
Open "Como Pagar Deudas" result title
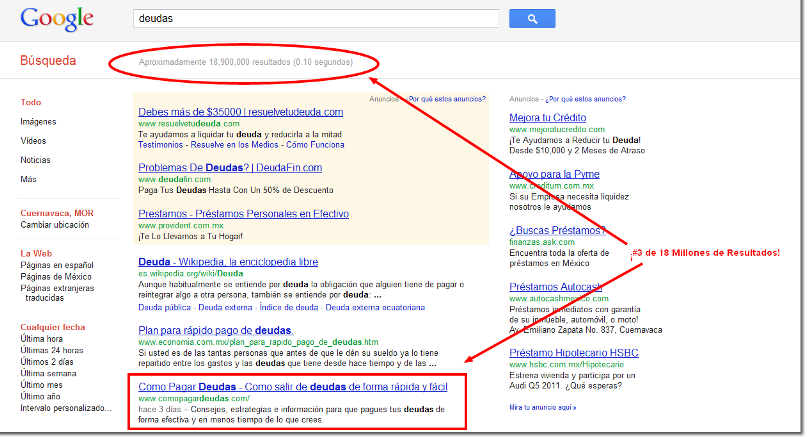click(x=293, y=386)
